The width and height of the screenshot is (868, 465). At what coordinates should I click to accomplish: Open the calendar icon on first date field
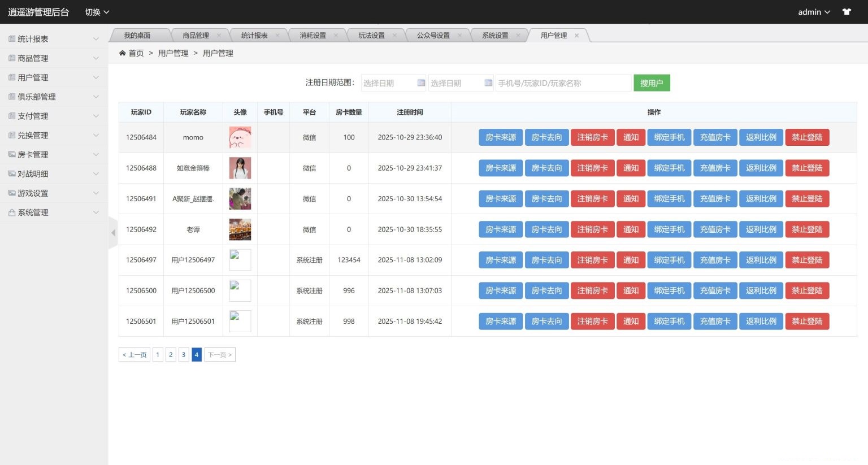pos(421,82)
